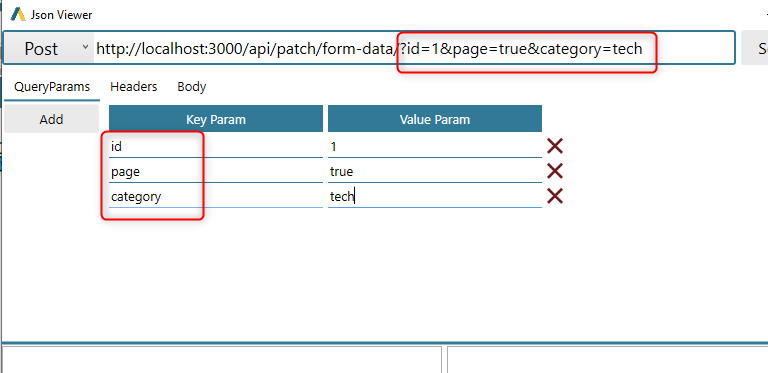Edit the value field containing 1
Screen dimensions: 768x373
(x=435, y=146)
